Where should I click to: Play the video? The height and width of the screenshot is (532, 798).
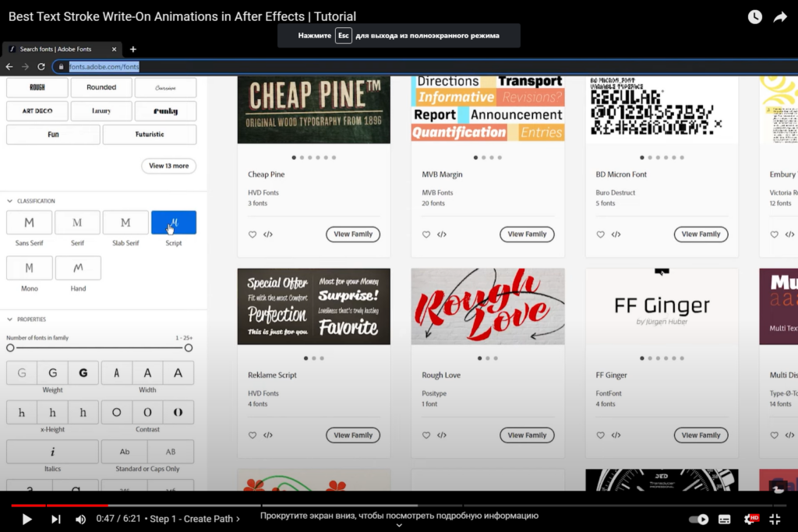[27, 519]
